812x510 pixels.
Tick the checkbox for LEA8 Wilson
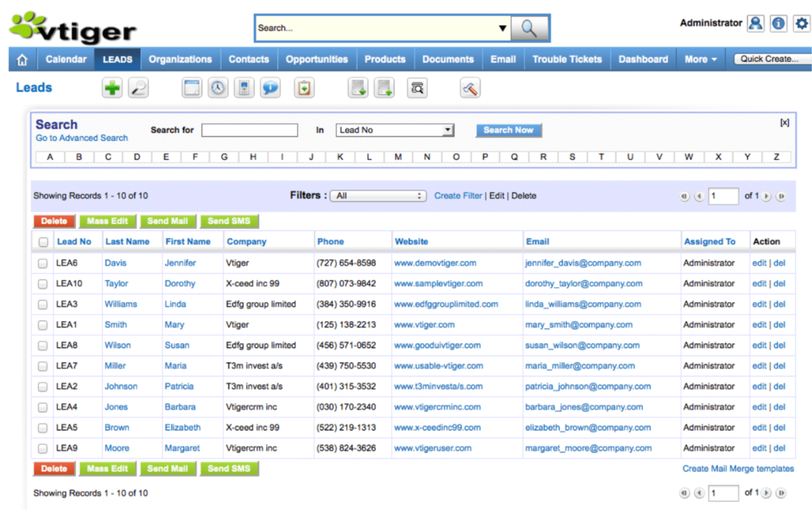[43, 346]
